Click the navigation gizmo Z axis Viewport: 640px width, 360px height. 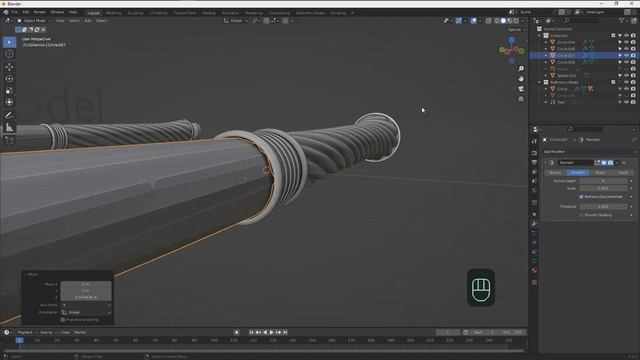pyautogui.click(x=512, y=40)
